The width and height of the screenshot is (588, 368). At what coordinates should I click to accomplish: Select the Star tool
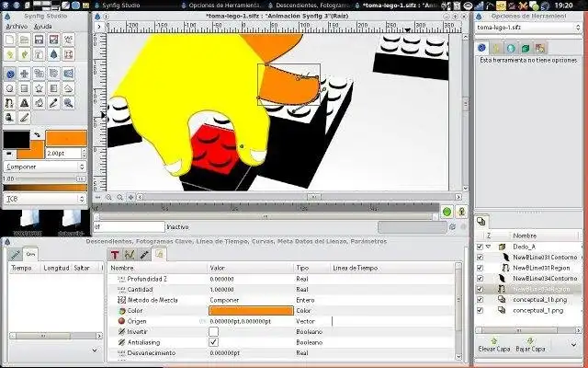point(39,88)
